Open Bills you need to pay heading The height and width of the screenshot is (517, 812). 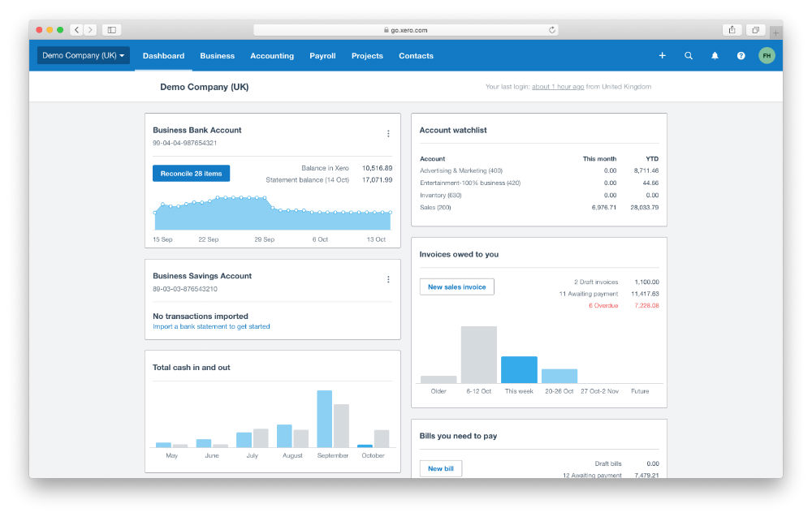[458, 437]
